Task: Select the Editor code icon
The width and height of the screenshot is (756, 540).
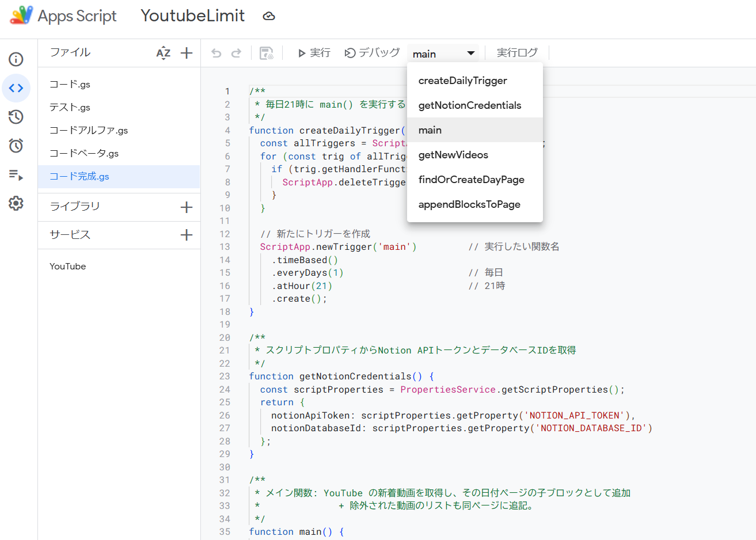Action: pyautogui.click(x=16, y=88)
